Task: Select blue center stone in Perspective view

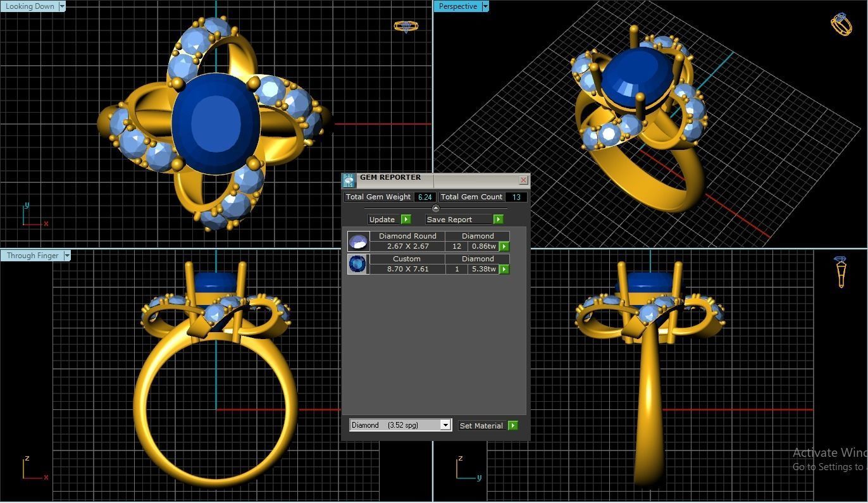Action: 636,77
